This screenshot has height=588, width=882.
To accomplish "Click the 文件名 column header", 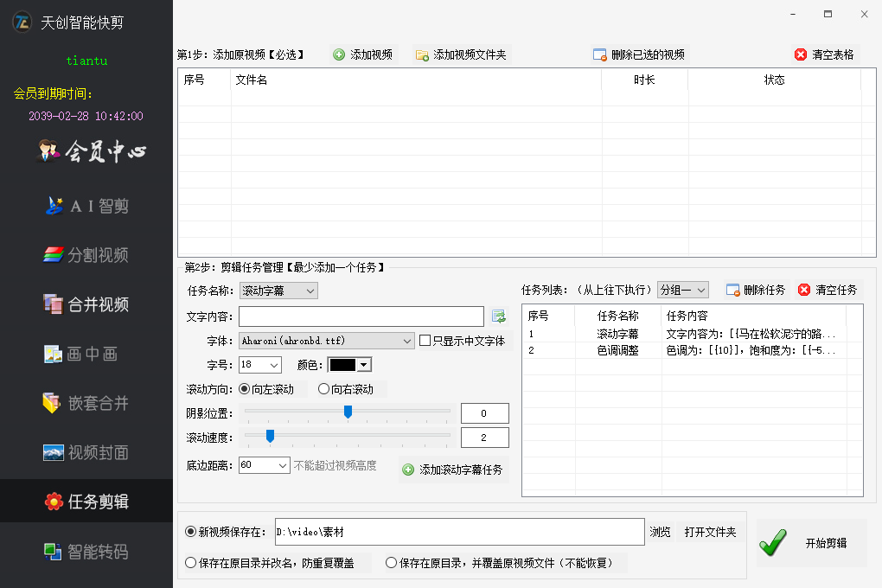I will [416, 80].
